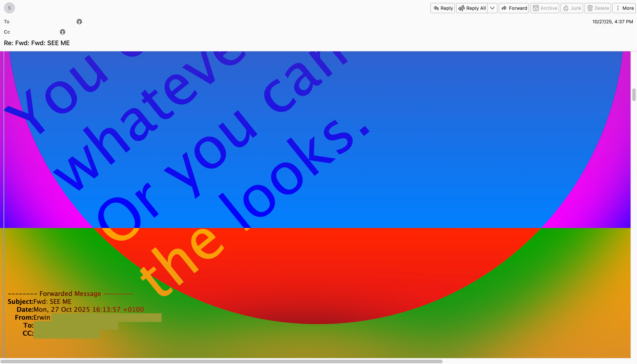Click the redacted CC address in body
The height and width of the screenshot is (364, 637).
click(66, 333)
